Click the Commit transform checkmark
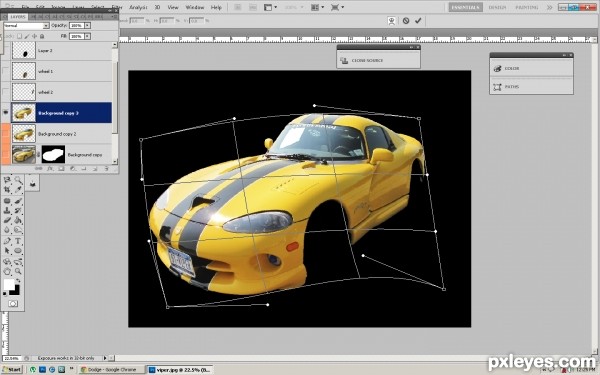This screenshot has height=375, width=600. point(418,21)
